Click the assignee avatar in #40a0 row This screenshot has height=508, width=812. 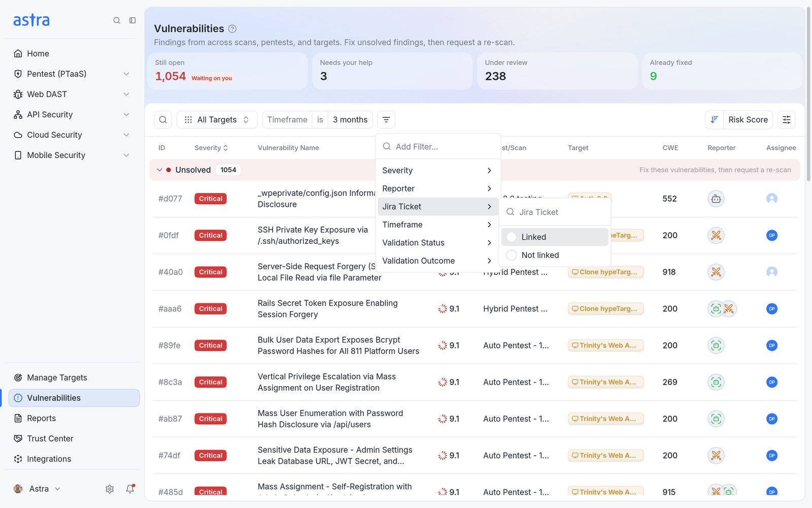coord(772,272)
